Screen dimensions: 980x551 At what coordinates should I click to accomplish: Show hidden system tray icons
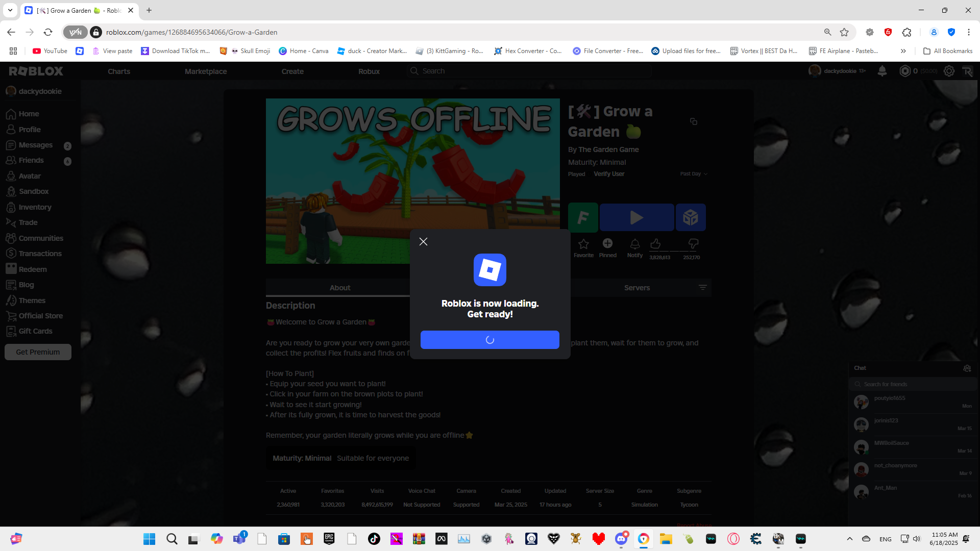tap(849, 539)
